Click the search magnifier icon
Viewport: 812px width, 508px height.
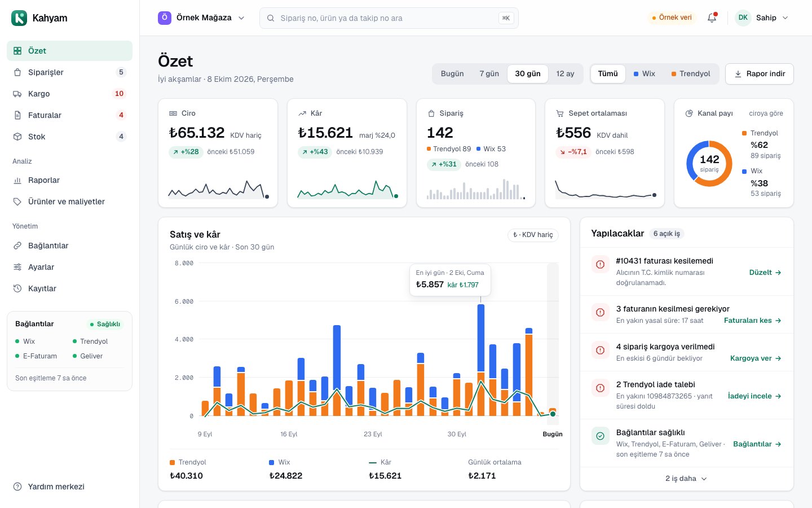coord(271,18)
